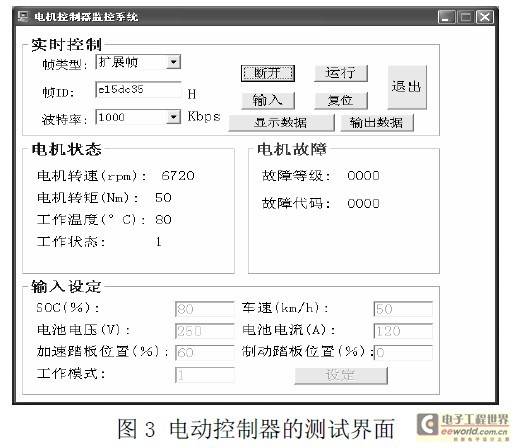514x448 pixels.
Task: Click the 故障等级 value 0000
Action: tap(363, 176)
